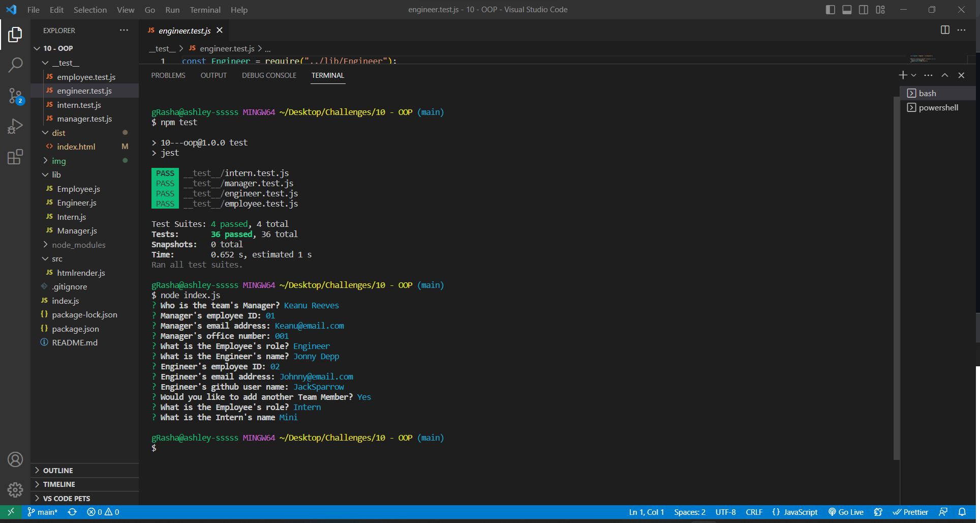Open the Manage settings gear
This screenshot has height=523, width=980.
15,490
